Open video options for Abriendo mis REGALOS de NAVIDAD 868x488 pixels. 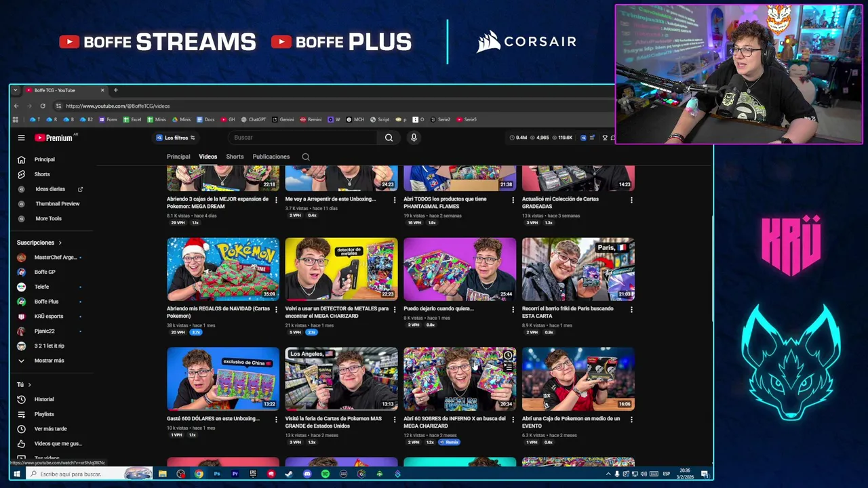point(276,310)
